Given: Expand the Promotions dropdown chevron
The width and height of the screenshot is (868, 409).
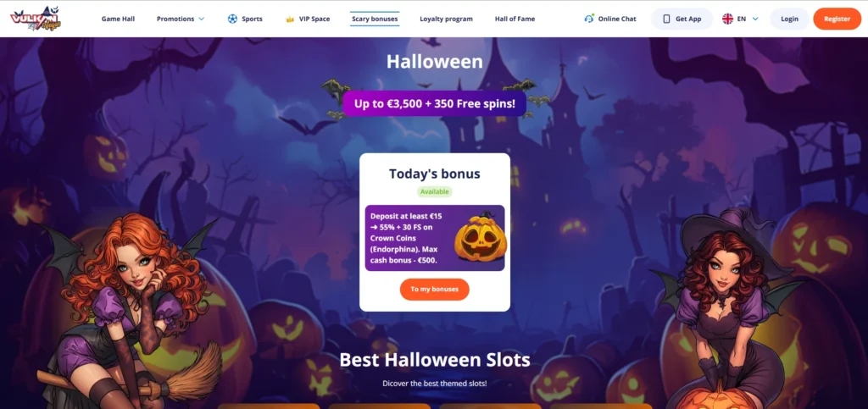Looking at the screenshot, I should [x=202, y=19].
